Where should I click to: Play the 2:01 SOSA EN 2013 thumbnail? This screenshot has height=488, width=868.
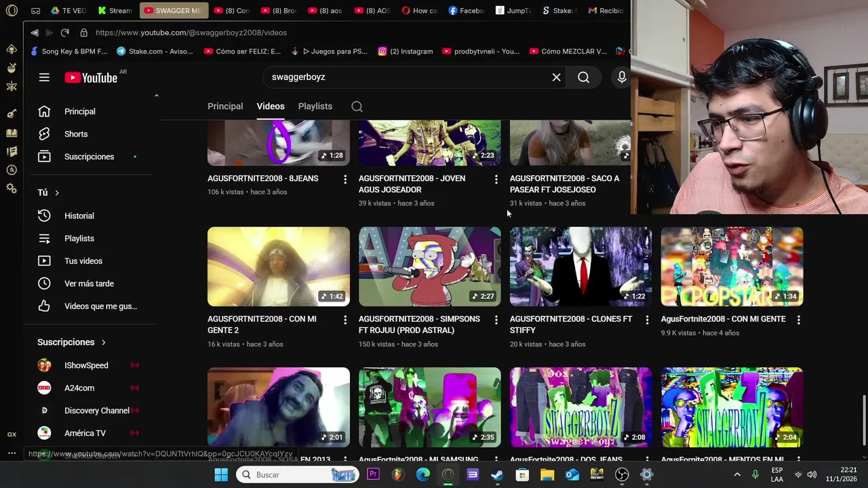279,407
